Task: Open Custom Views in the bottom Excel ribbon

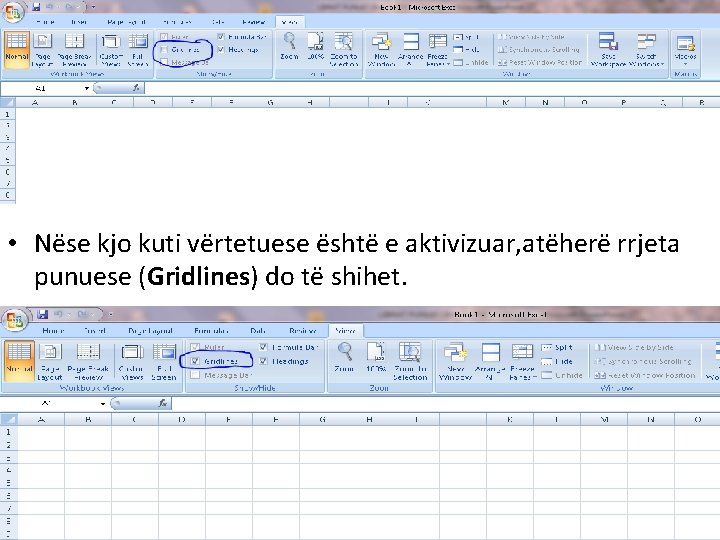Action: (132, 361)
